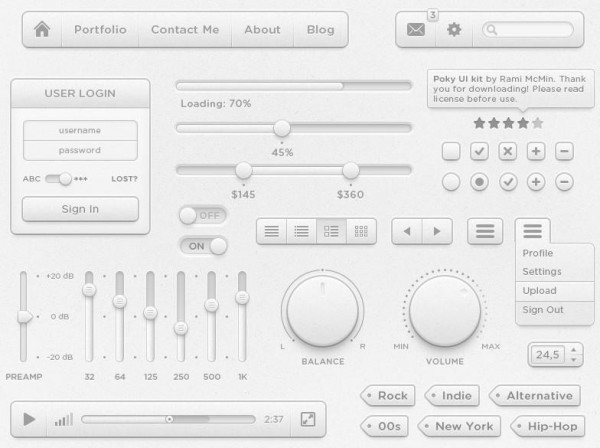Increase the 24,5 stepper value

573,349
